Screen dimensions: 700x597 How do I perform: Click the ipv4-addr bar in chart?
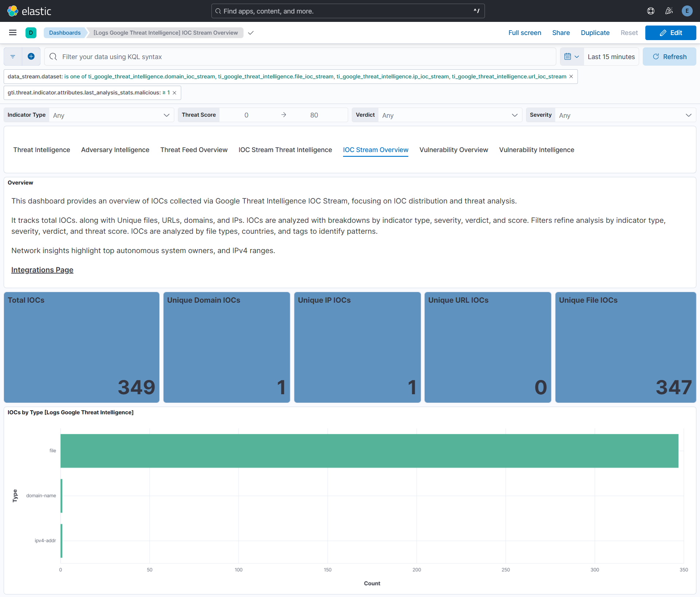(62, 540)
